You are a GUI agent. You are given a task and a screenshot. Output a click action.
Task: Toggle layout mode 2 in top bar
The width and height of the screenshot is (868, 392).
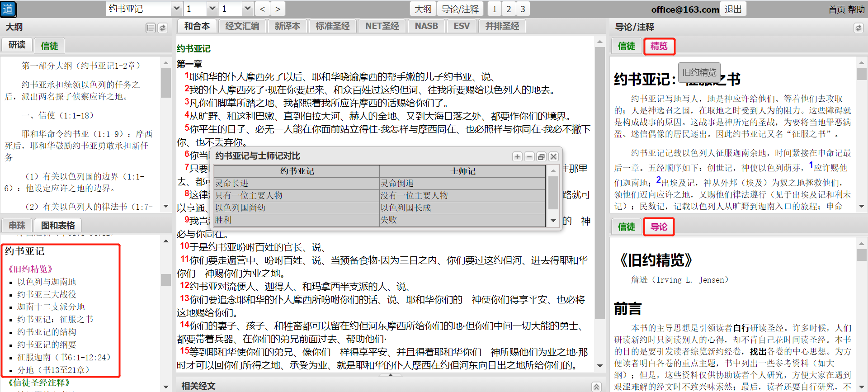509,9
